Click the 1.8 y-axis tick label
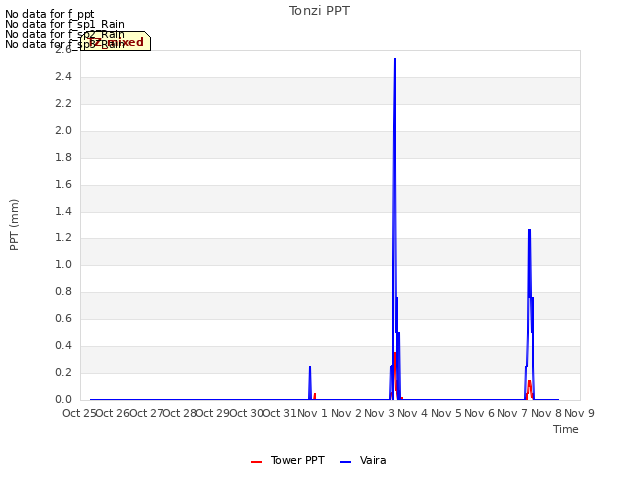The height and width of the screenshot is (480, 640). pyautogui.click(x=63, y=157)
